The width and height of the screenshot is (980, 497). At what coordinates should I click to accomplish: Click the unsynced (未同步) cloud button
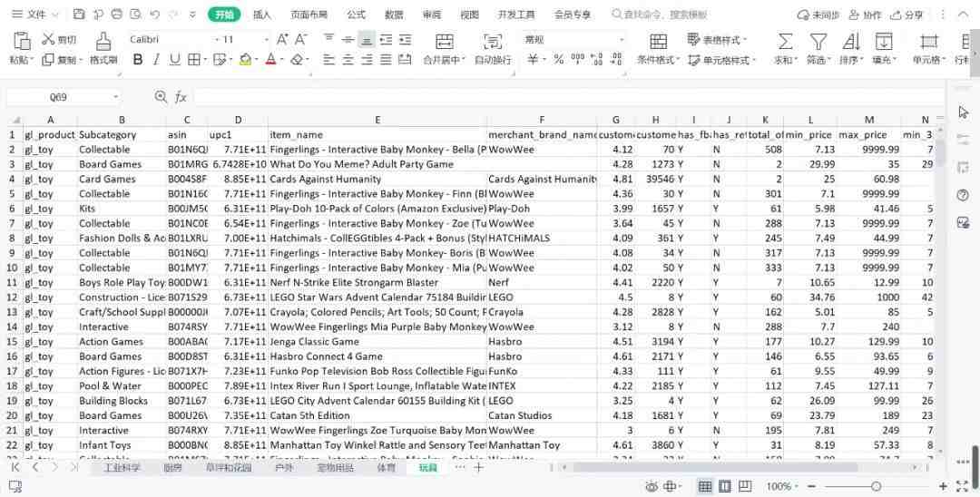pos(818,15)
